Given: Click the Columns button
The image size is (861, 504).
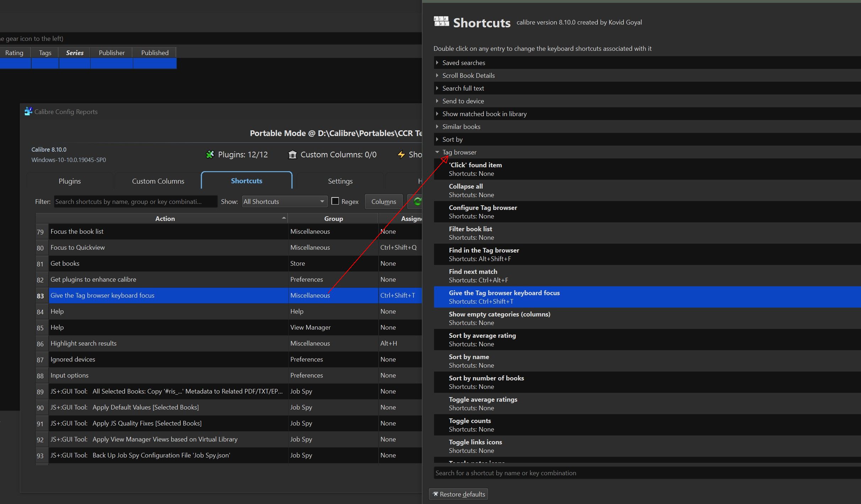Looking at the screenshot, I should point(384,201).
